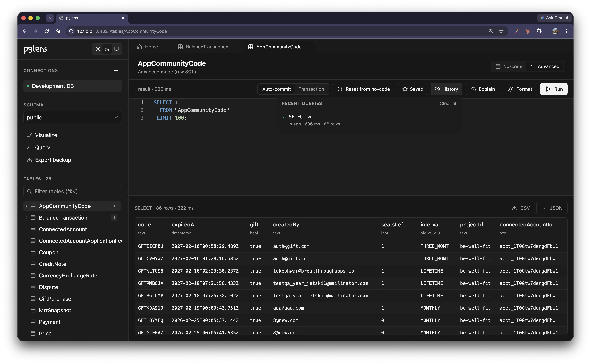This screenshot has width=591, height=364.
Task: Open browser extensions puzzle icon
Action: 539,31
